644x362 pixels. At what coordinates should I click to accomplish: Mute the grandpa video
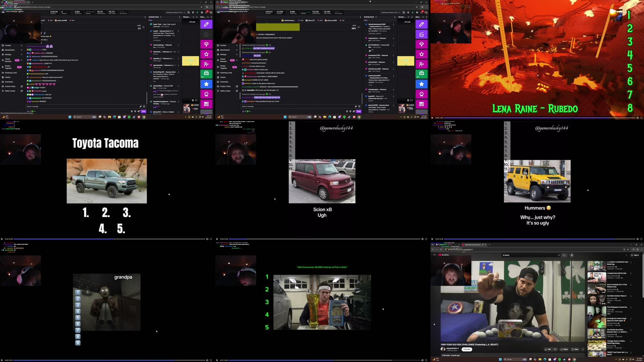click(x=207, y=360)
